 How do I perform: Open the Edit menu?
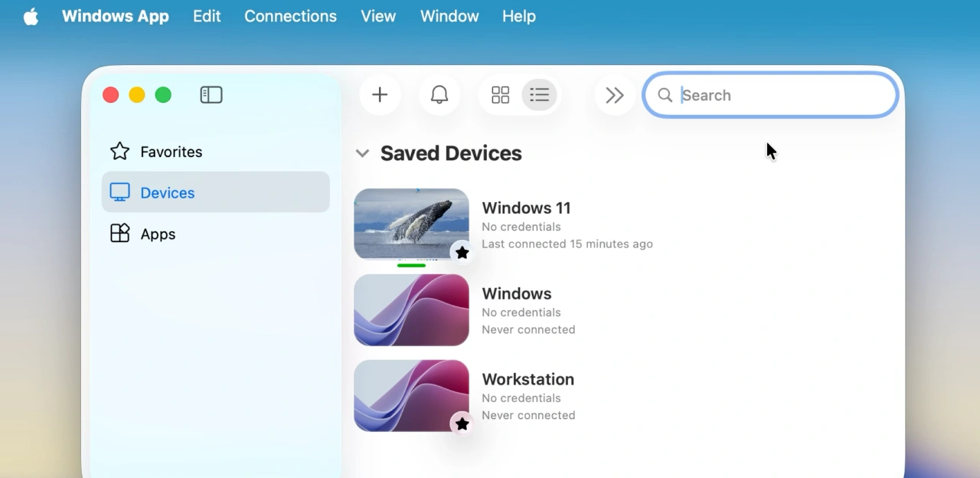[x=207, y=16]
